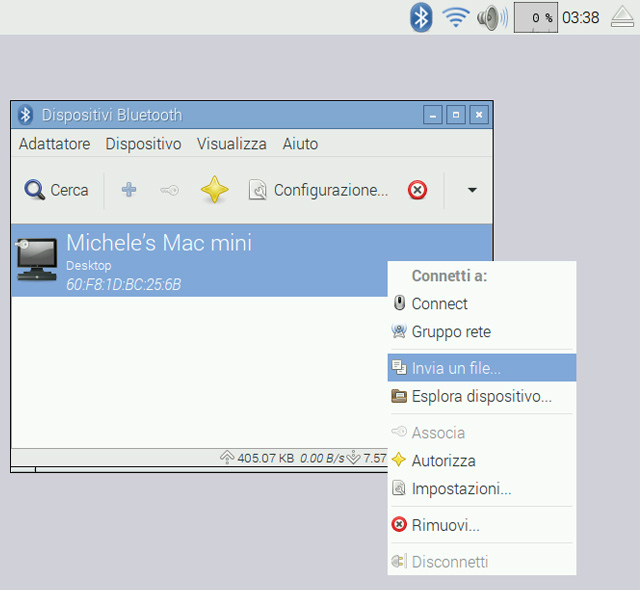The height and width of the screenshot is (590, 640).
Task: Select Esplora dispositivo... in the context menu
Action: point(482,396)
